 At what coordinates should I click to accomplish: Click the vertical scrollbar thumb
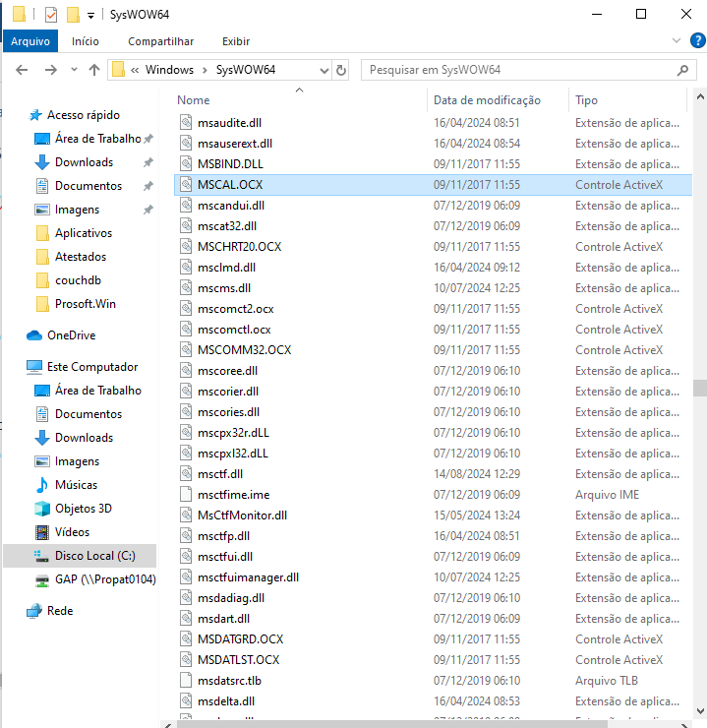point(700,388)
